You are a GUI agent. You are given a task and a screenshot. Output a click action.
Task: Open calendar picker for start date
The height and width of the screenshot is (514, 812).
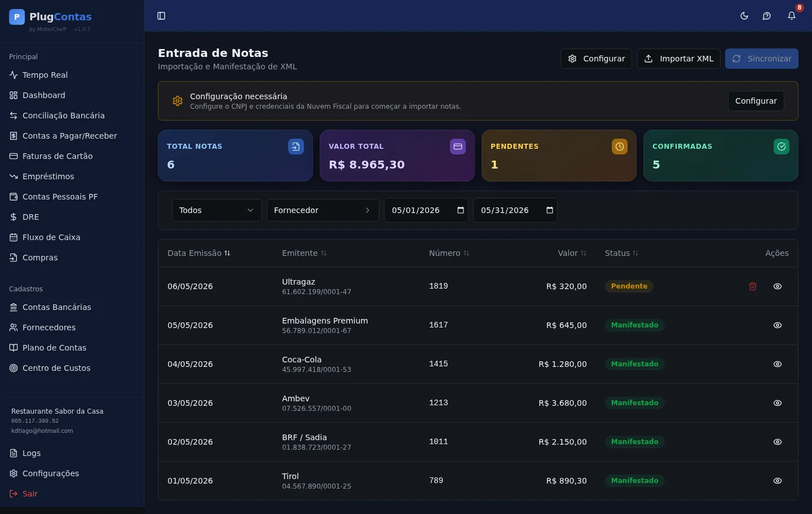click(x=461, y=210)
